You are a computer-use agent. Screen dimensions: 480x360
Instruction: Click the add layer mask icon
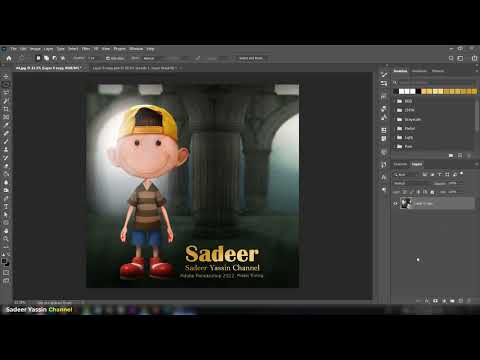point(435,301)
